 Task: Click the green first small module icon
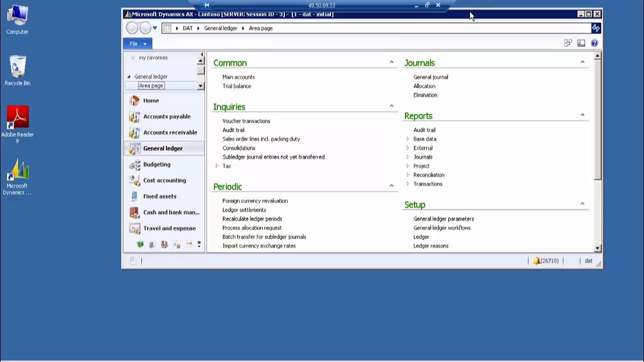point(140,244)
